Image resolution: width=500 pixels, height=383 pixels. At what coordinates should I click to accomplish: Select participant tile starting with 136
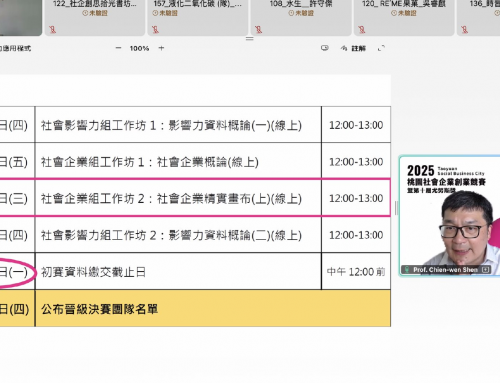[x=479, y=17]
